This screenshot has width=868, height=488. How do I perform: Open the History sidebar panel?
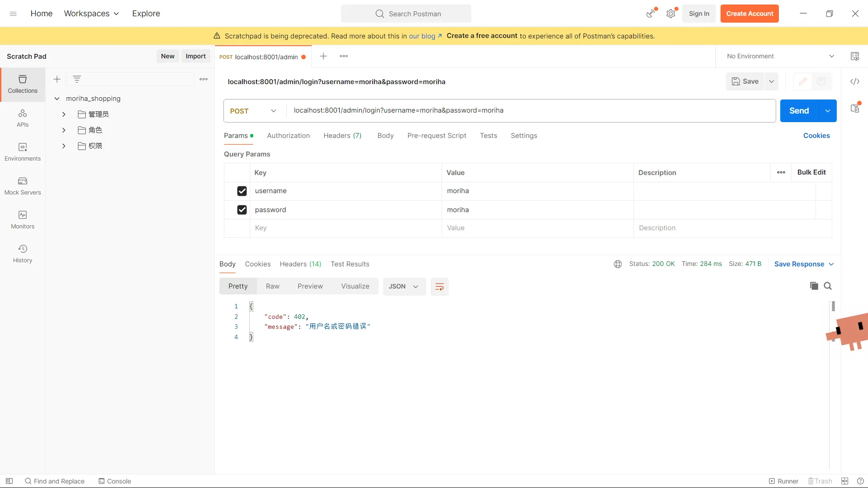(23, 254)
